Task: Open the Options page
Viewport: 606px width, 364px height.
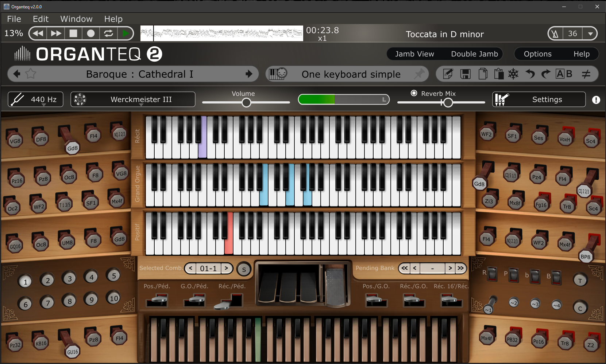Action: [x=537, y=54]
